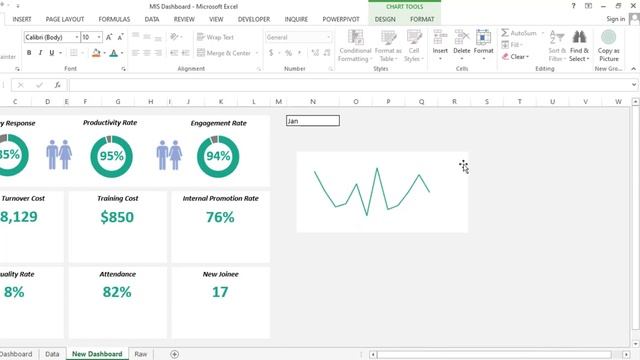
Task: Switch to the Data sheet tab
Action: [x=52, y=354]
